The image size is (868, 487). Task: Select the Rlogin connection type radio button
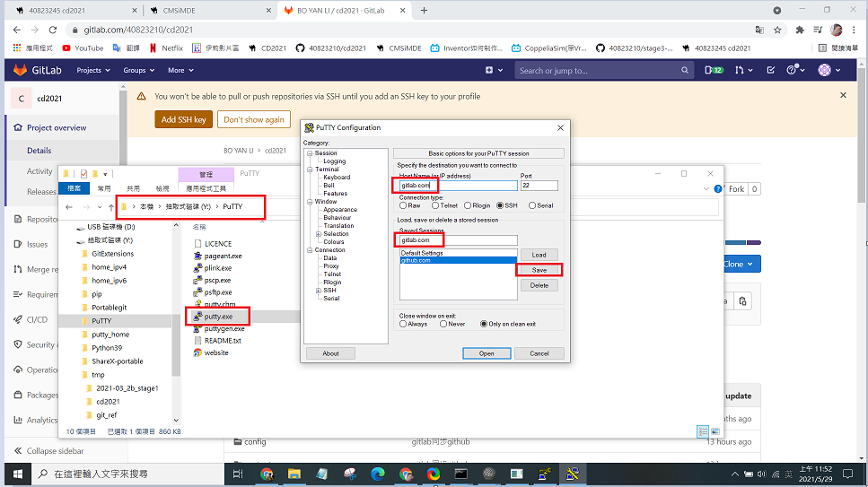pyautogui.click(x=468, y=205)
